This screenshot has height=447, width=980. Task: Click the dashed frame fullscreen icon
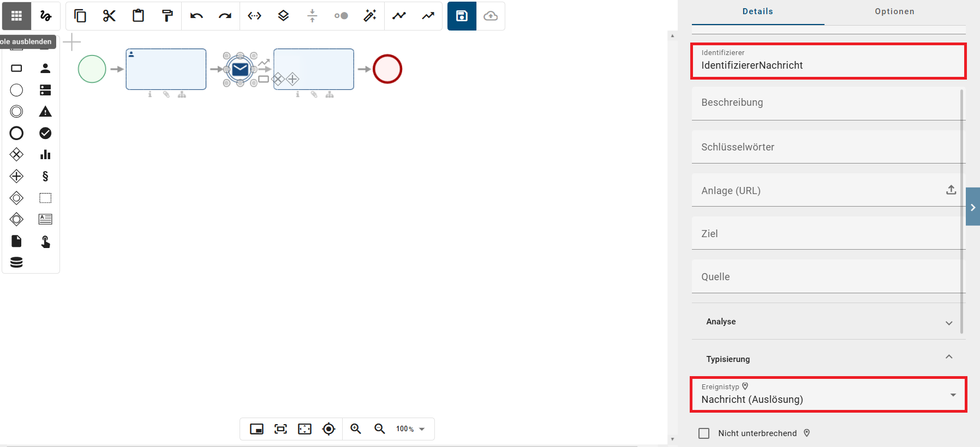[x=304, y=429]
